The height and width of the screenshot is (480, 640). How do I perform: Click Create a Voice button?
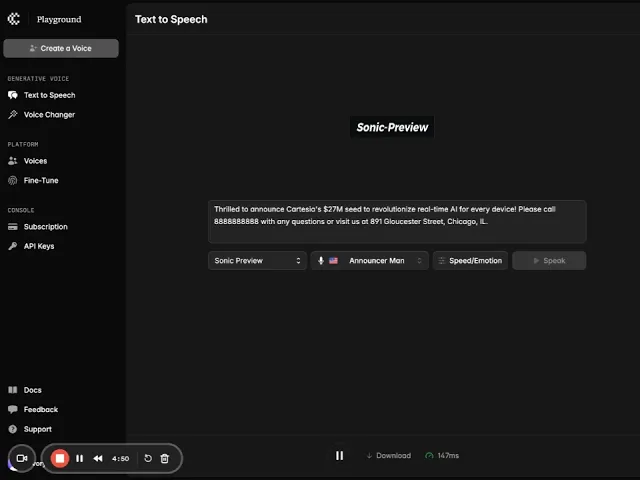point(61,48)
